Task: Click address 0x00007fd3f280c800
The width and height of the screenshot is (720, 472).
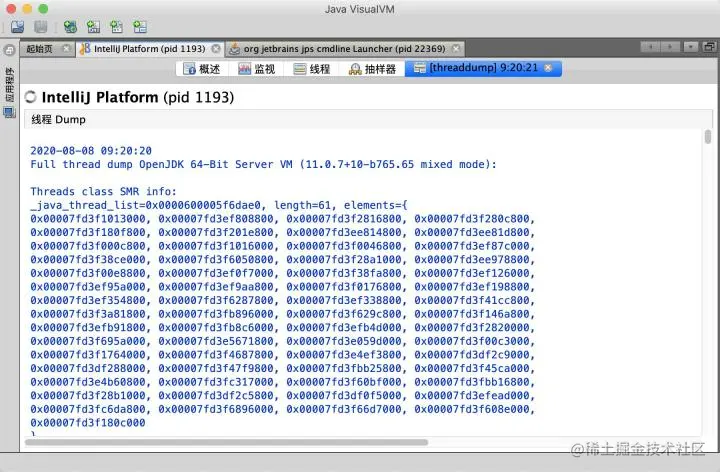Action: [472, 219]
